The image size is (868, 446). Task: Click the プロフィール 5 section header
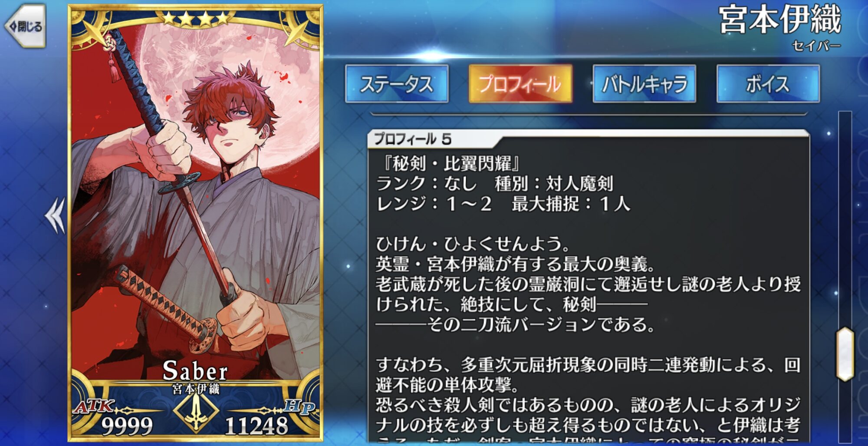pos(412,139)
